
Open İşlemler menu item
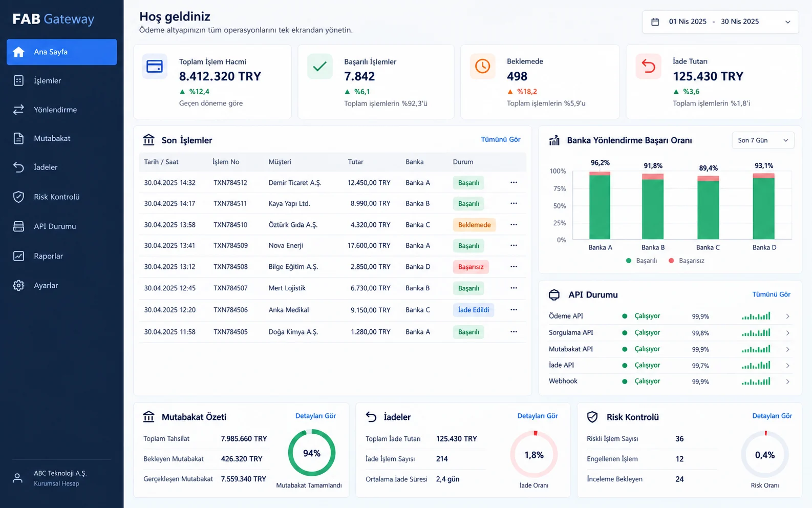(61, 80)
